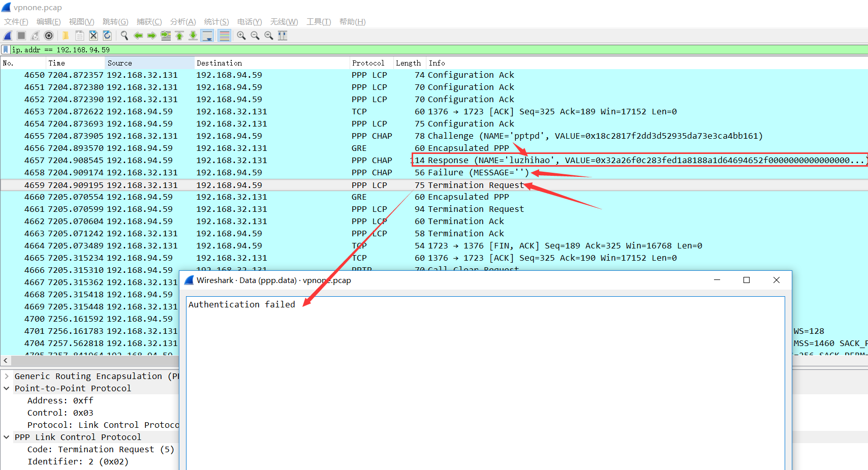
Task: Jump to the last packet
Action: tap(193, 36)
